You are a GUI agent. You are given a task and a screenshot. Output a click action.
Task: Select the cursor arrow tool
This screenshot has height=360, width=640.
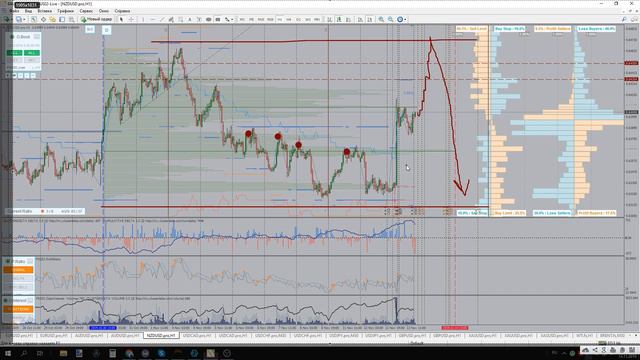pyautogui.click(x=121, y=19)
